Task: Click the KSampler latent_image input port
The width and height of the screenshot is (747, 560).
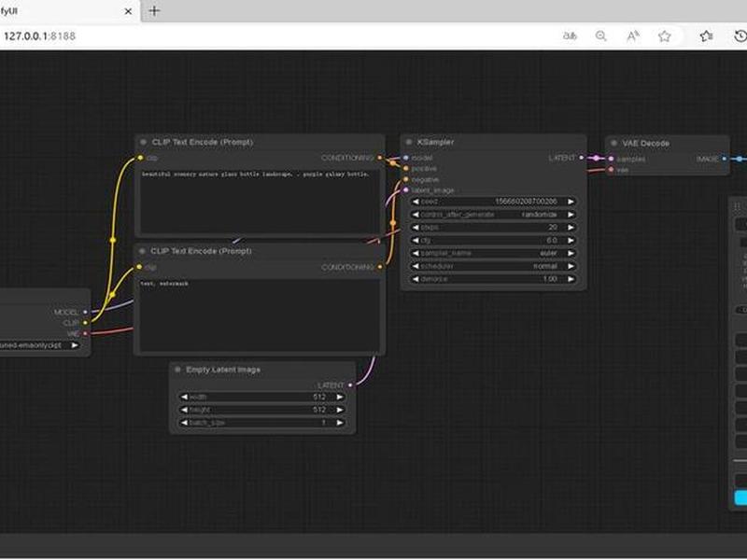Action: tap(406, 190)
